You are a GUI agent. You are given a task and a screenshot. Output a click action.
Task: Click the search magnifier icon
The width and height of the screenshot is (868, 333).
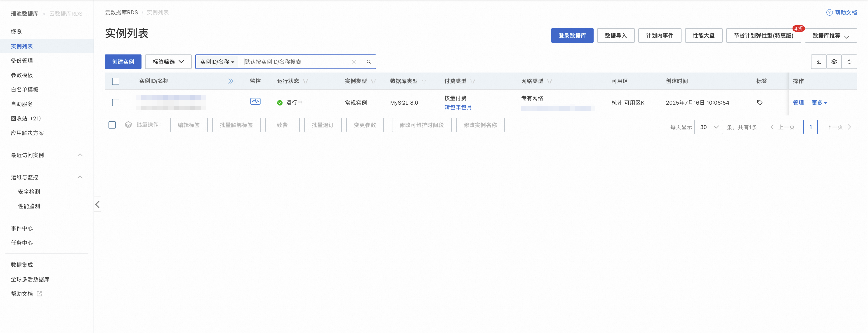369,62
